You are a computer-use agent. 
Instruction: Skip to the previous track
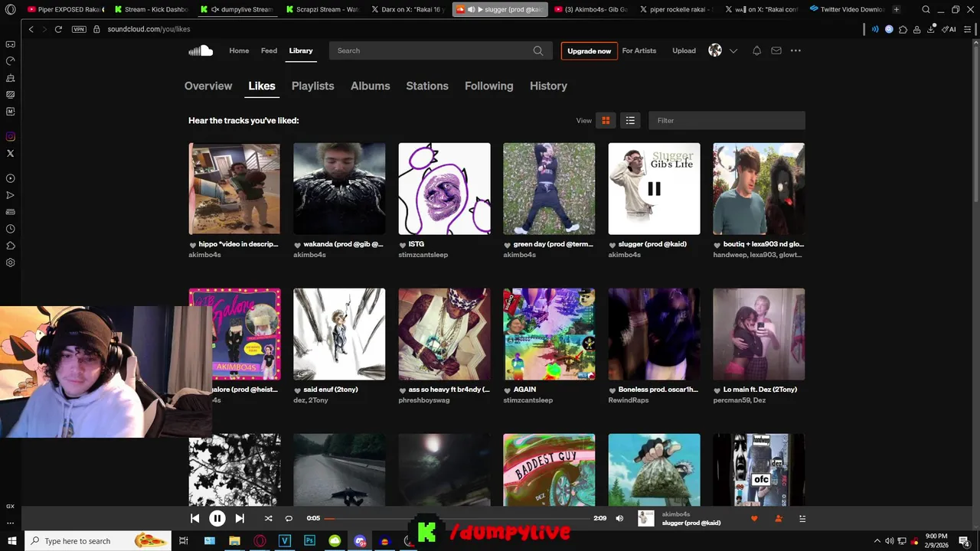click(x=194, y=518)
